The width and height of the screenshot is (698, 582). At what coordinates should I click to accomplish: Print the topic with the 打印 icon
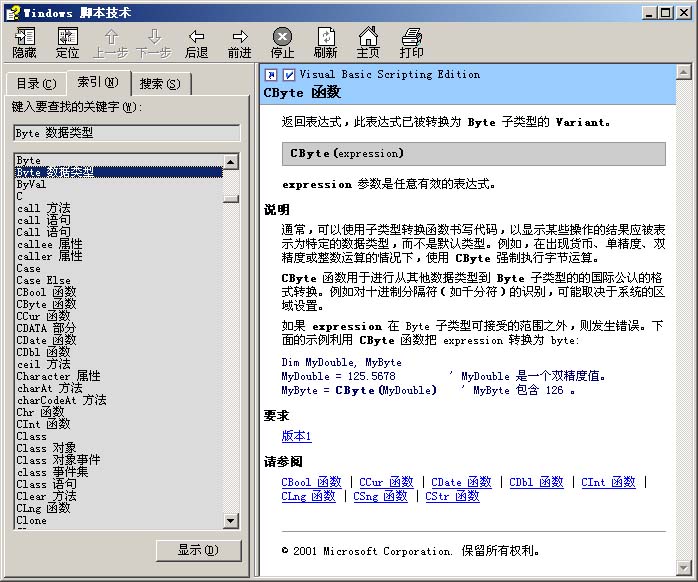pyautogui.click(x=411, y=43)
